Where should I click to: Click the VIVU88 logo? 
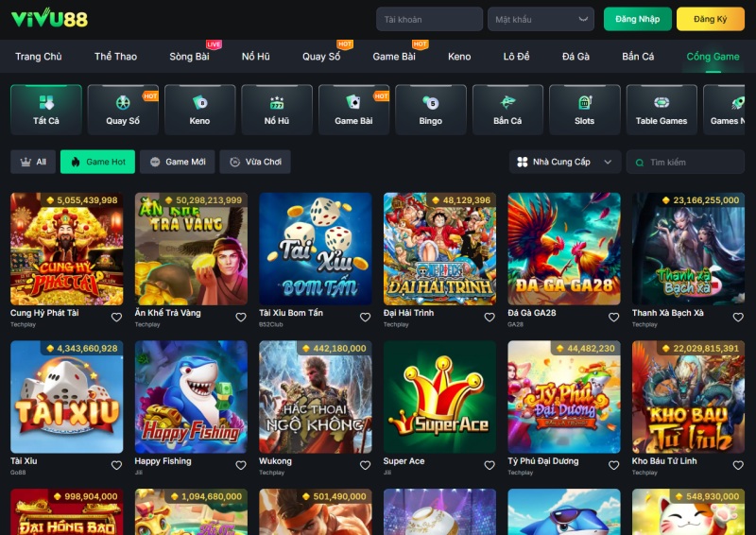49,19
